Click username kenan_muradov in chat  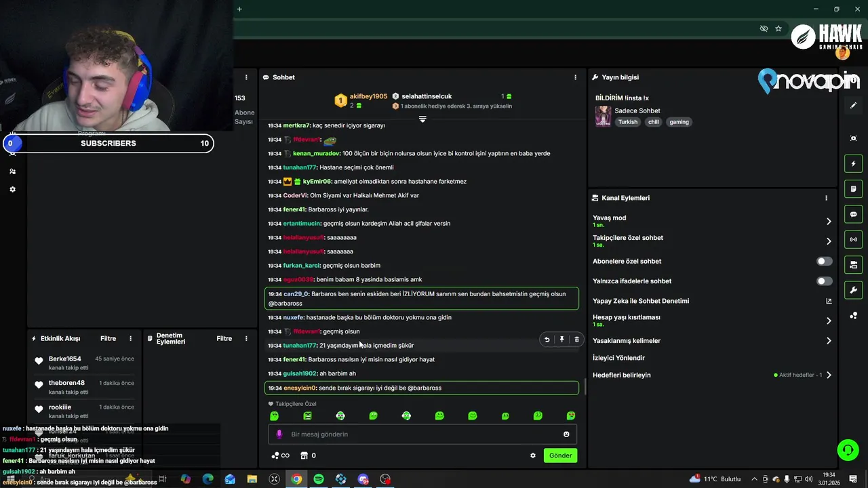tap(316, 154)
